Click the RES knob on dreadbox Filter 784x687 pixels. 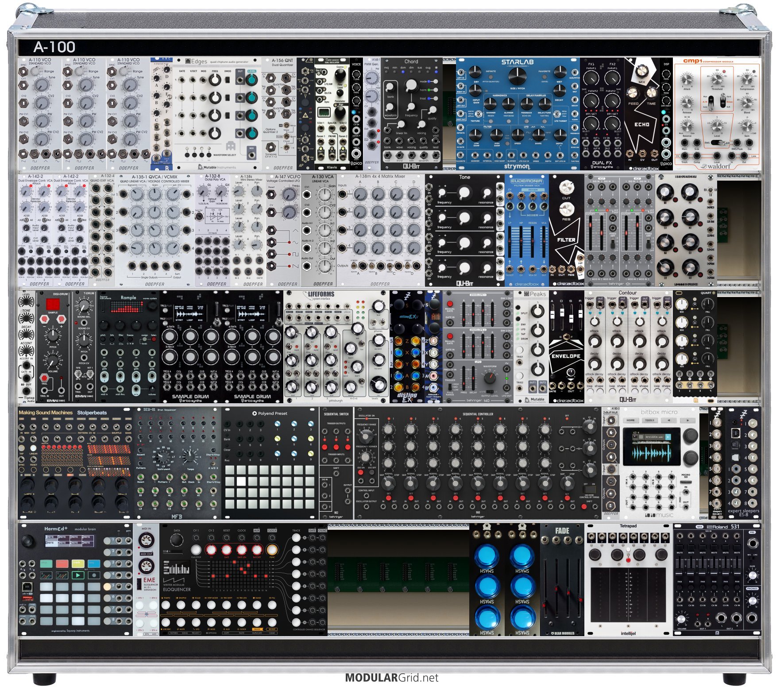[566, 208]
